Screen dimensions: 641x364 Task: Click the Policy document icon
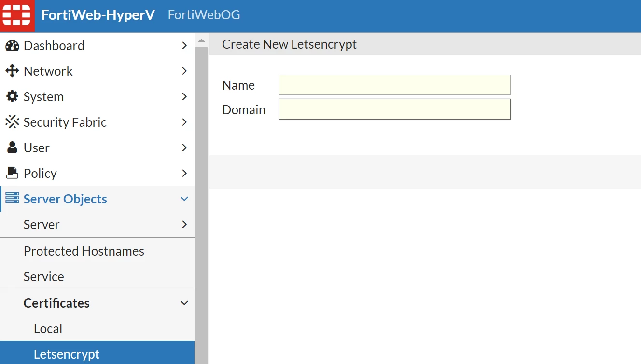click(x=12, y=173)
